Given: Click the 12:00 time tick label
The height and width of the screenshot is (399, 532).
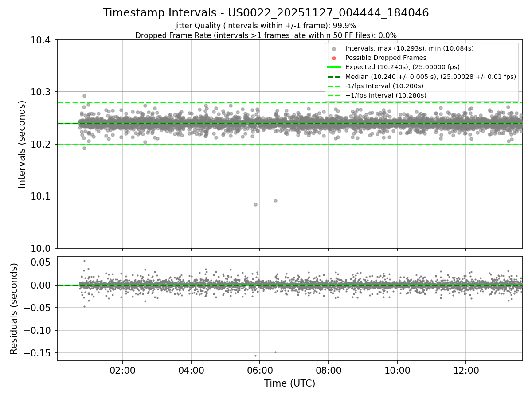Looking at the screenshot, I should 466,370.
